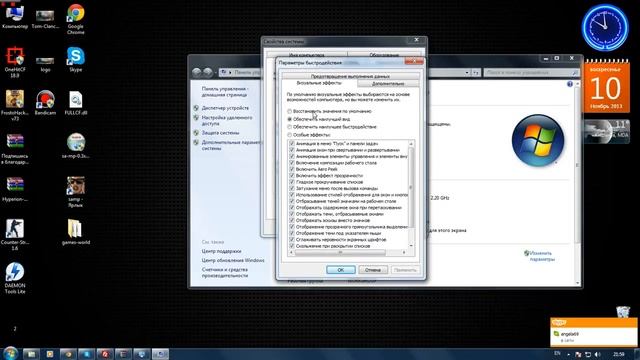640x360 pixels.
Task: Click the effects list horizontal scrollbar
Action: coord(340,253)
